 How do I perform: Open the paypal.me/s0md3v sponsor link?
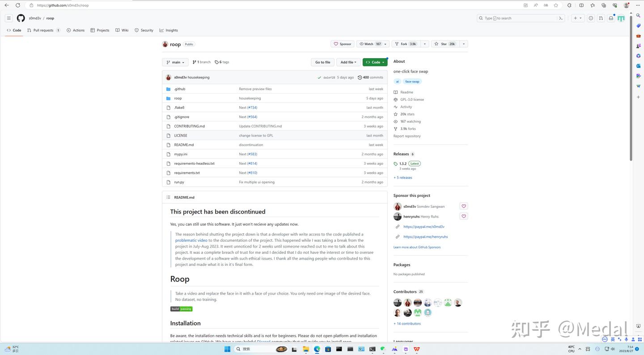[424, 227]
